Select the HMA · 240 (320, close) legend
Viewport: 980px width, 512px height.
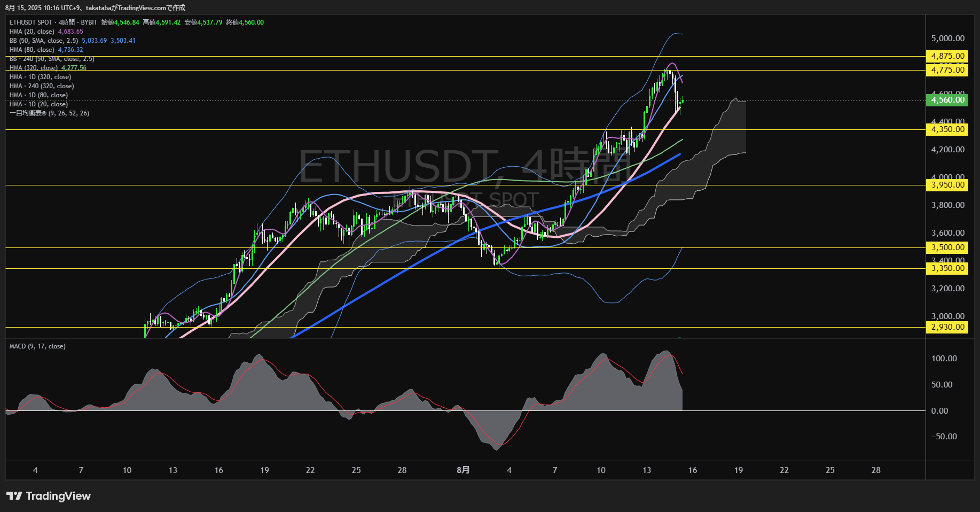(x=42, y=86)
